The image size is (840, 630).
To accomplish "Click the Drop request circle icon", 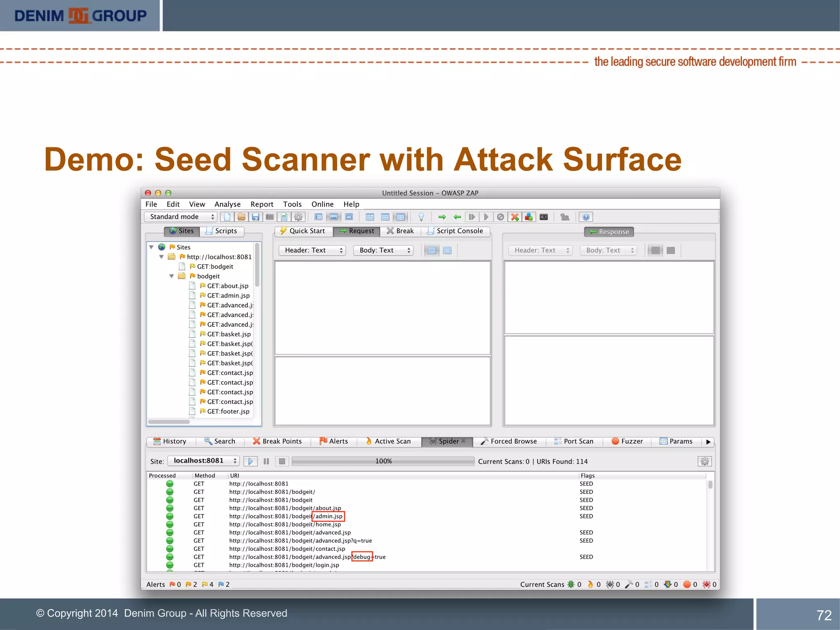I will [500, 217].
